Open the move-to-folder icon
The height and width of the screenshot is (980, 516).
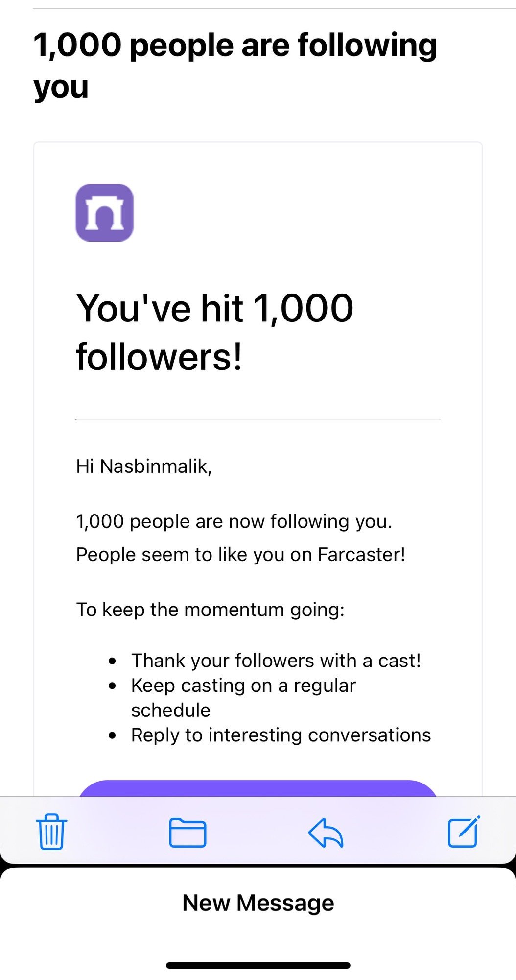[188, 833]
